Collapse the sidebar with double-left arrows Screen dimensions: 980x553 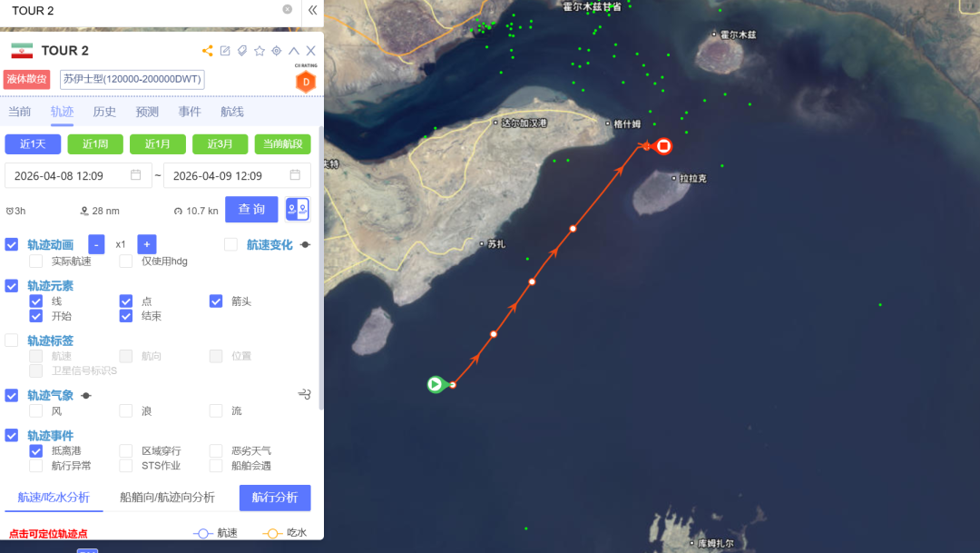(312, 10)
